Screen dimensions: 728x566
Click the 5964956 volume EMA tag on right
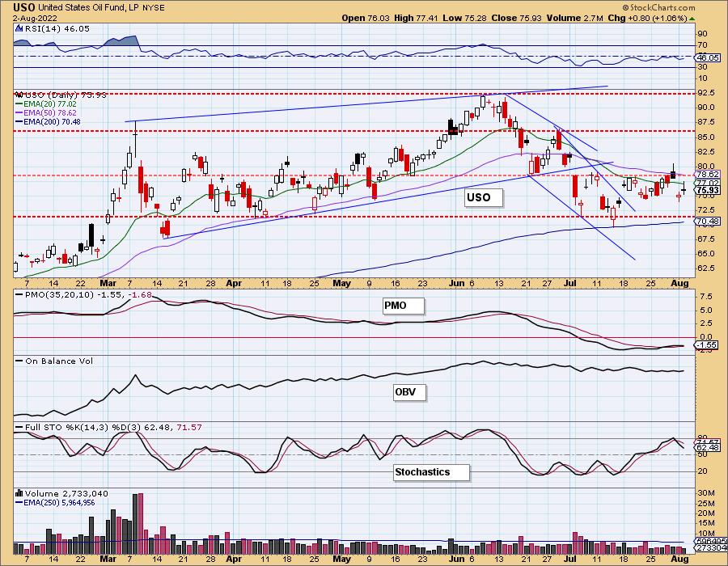(x=710, y=542)
